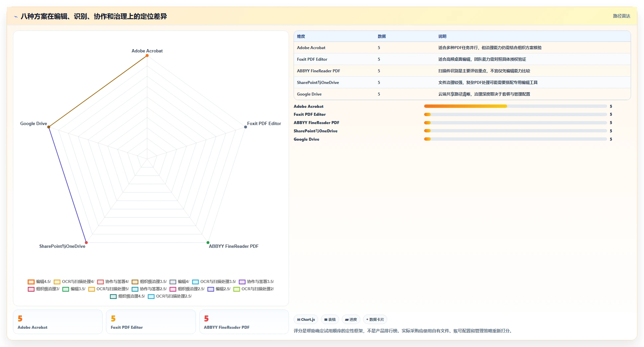Click the ABBYY FineReader PDF radar axis label

(x=233, y=246)
